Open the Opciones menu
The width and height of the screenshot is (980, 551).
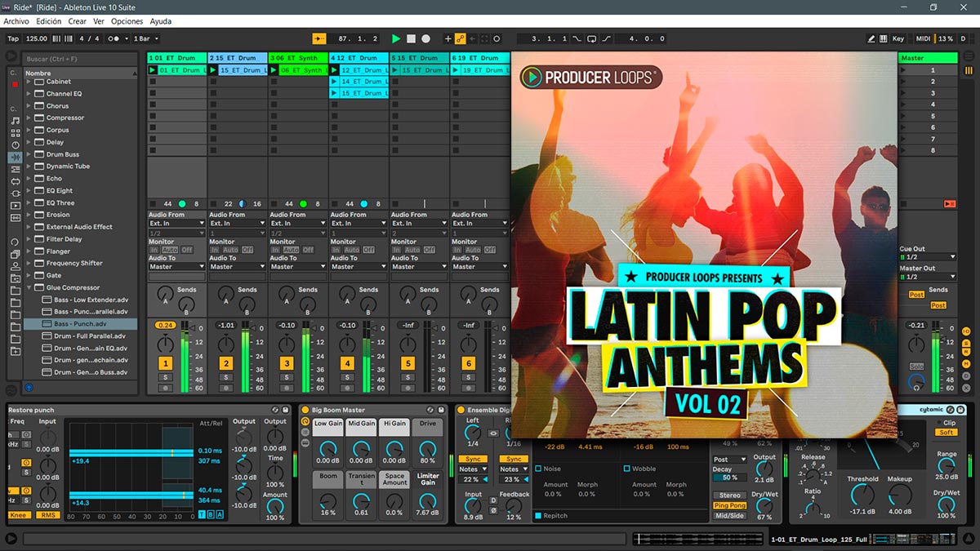coord(127,21)
